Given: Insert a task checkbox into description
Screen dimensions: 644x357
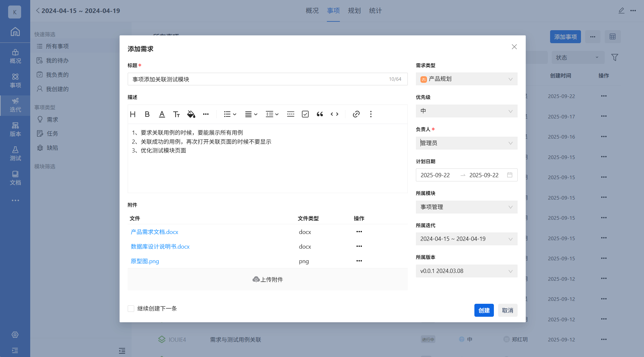Looking at the screenshot, I should coord(305,114).
